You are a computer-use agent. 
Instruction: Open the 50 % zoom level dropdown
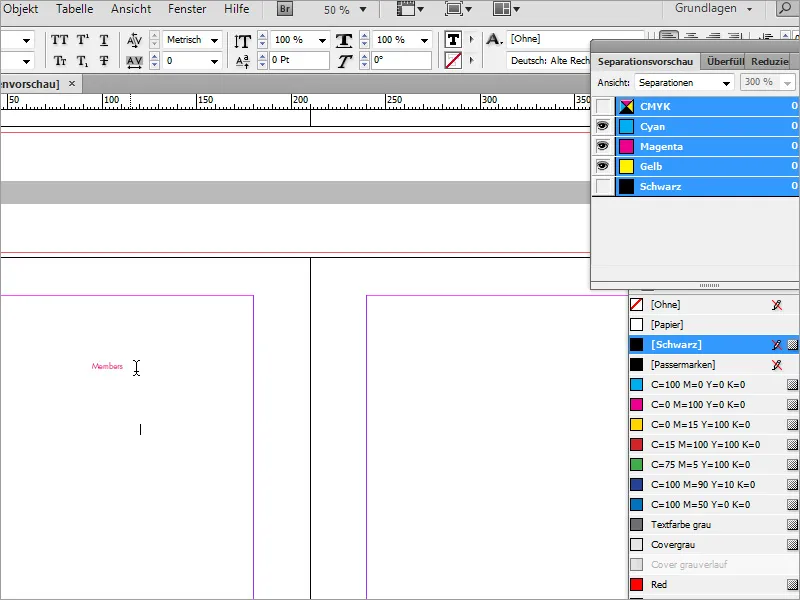coord(363,9)
